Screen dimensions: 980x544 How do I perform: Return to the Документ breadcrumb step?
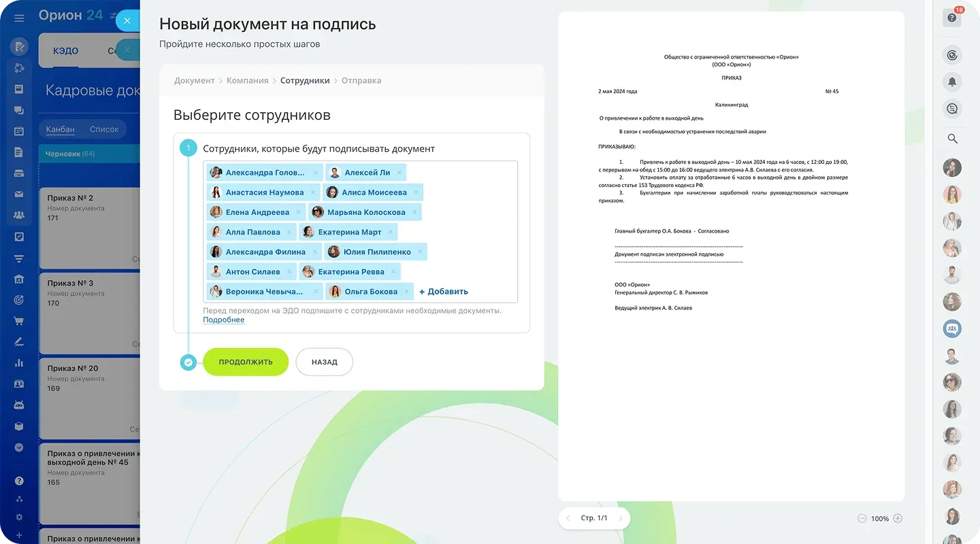(193, 80)
